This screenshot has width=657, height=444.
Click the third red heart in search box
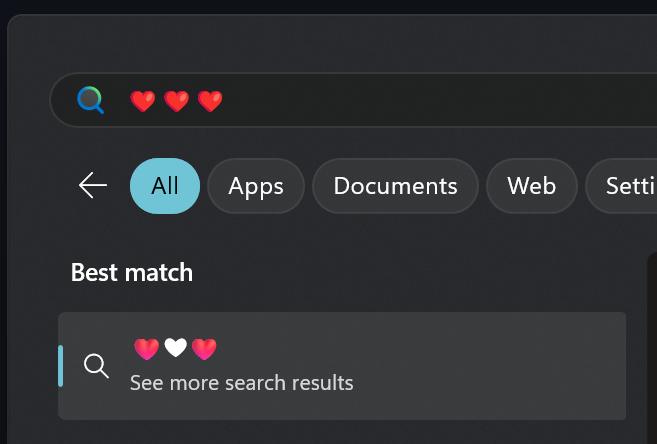coord(209,101)
